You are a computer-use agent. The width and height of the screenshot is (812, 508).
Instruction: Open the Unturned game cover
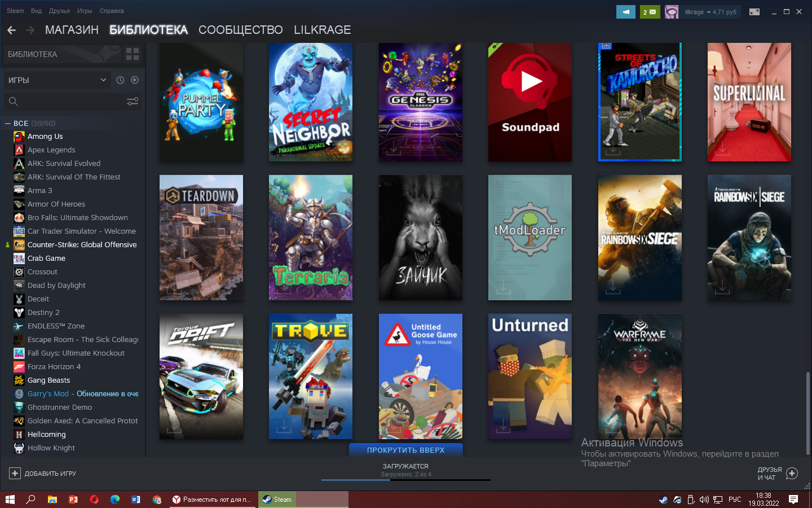530,376
